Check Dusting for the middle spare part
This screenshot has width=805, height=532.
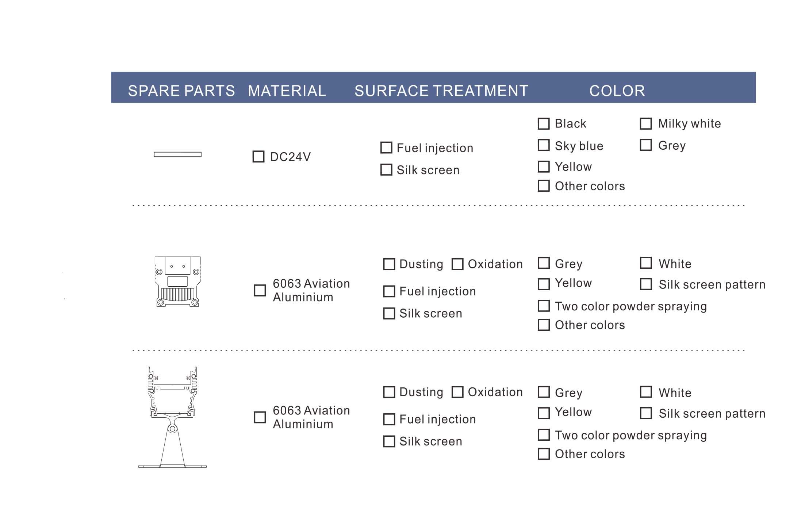(x=389, y=264)
